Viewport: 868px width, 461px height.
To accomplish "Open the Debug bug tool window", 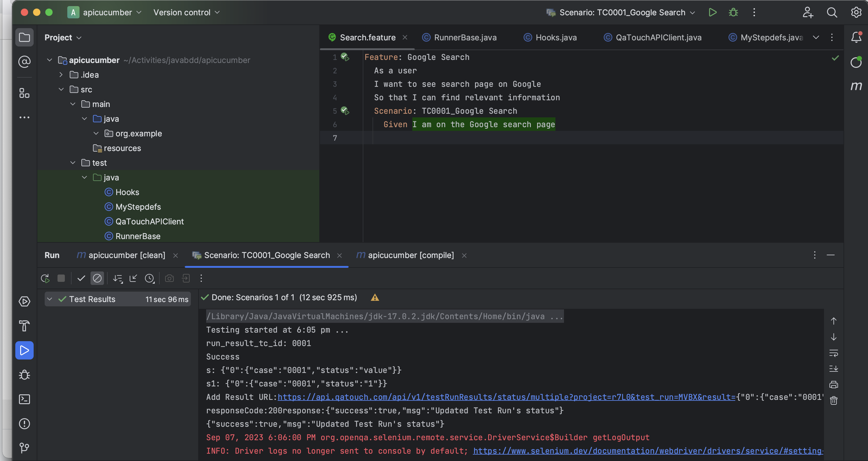I will click(24, 375).
